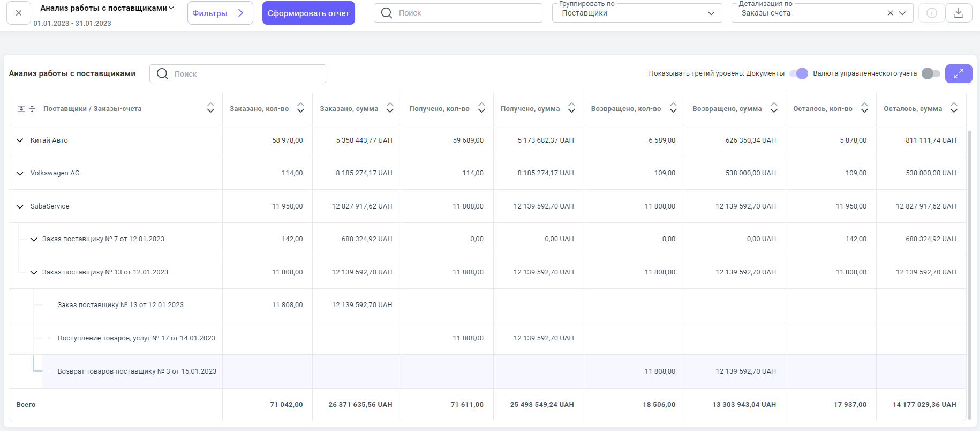Close the report with the X icon
Image resolution: width=980 pixels, height=431 pixels.
(x=19, y=13)
